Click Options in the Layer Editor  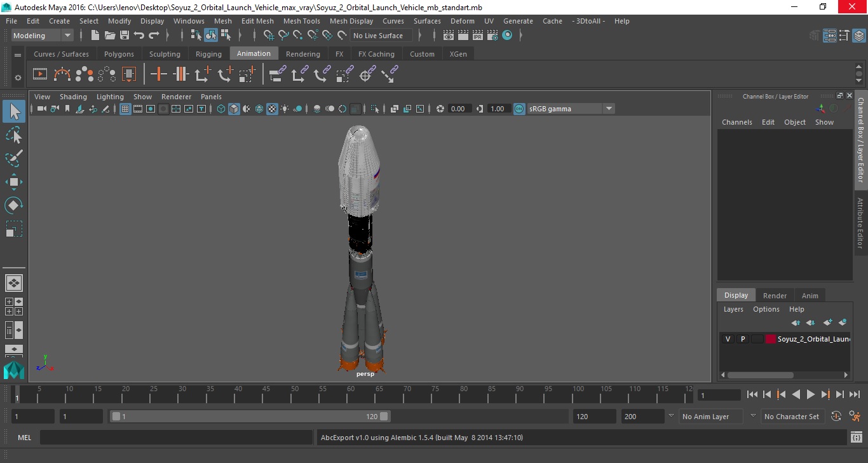(x=766, y=309)
